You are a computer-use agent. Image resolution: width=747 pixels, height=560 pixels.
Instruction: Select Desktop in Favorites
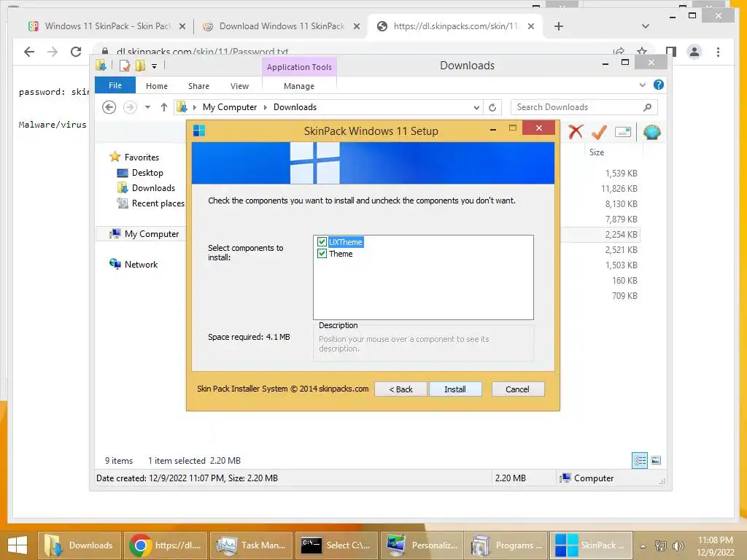(147, 172)
